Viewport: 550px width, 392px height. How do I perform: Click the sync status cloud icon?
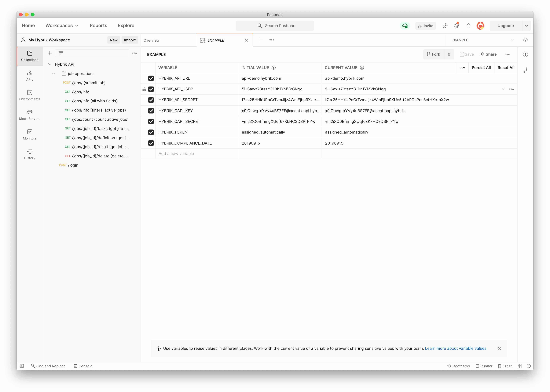click(405, 26)
